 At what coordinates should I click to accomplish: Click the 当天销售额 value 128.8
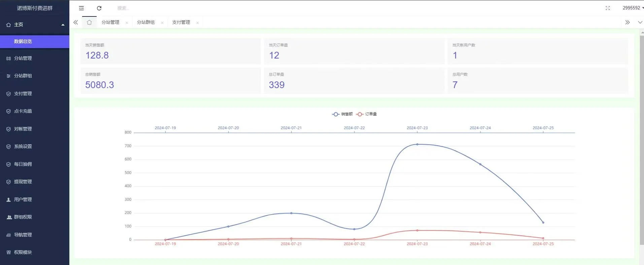click(x=97, y=55)
